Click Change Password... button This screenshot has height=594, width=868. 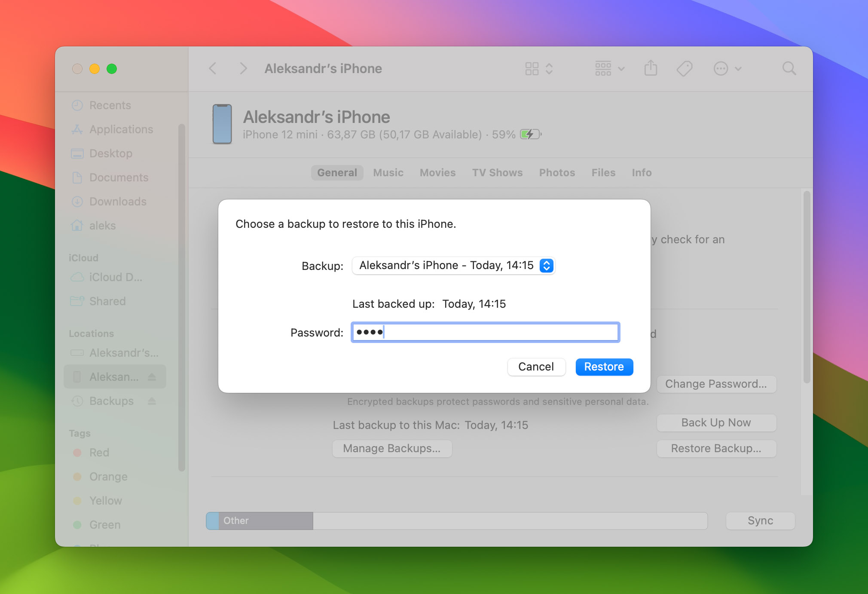click(x=716, y=384)
